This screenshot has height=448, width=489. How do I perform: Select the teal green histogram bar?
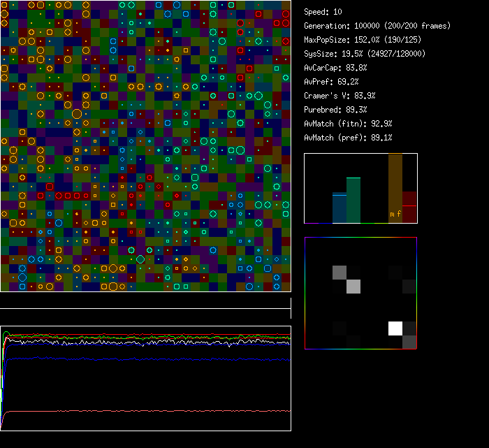point(353,201)
